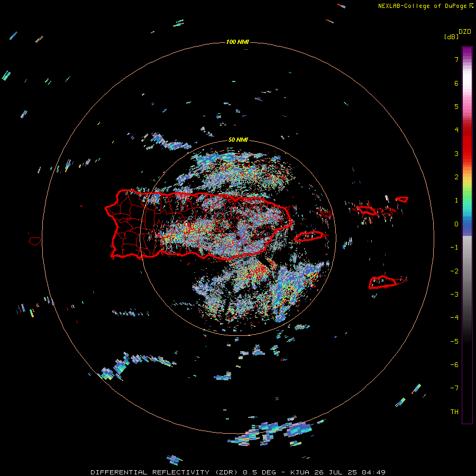Viewport: 476px width, 476px height.
Task: Click the DZD product label above the color scale
Action: (465, 32)
